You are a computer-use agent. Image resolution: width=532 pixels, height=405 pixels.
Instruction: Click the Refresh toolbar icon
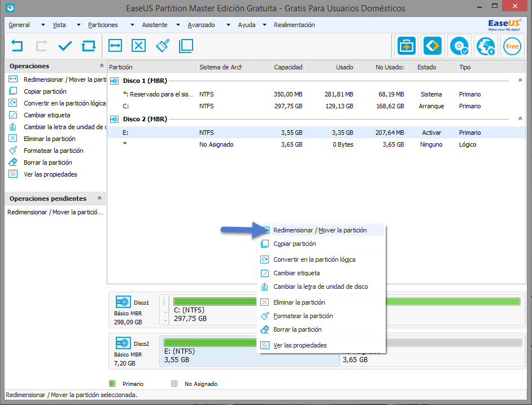coord(89,46)
